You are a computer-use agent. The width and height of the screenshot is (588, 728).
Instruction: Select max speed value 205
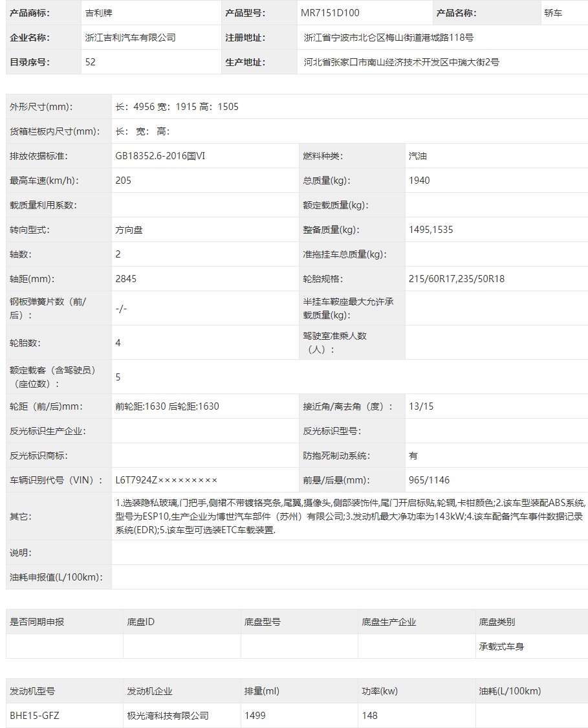(x=124, y=181)
